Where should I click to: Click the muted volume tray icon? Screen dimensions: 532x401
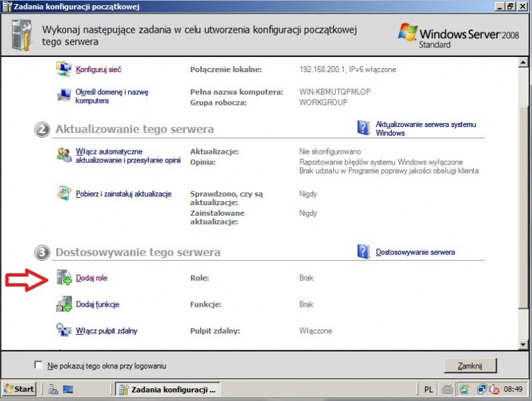tap(495, 389)
